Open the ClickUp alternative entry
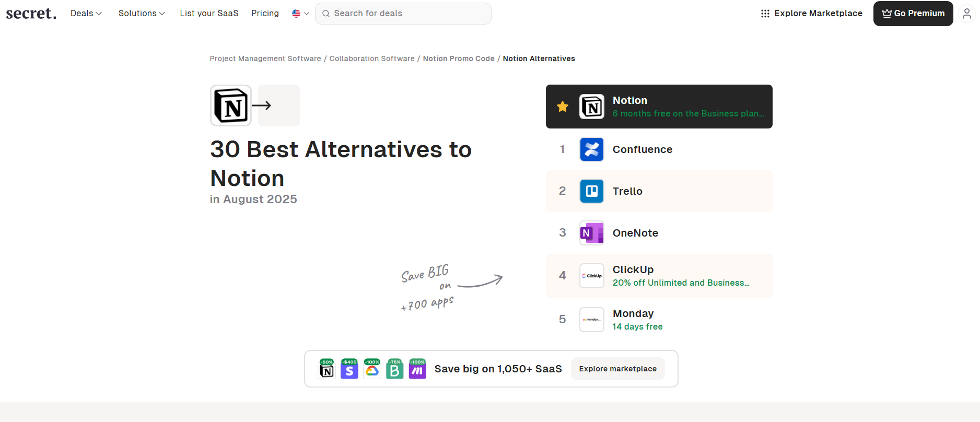 (x=659, y=276)
